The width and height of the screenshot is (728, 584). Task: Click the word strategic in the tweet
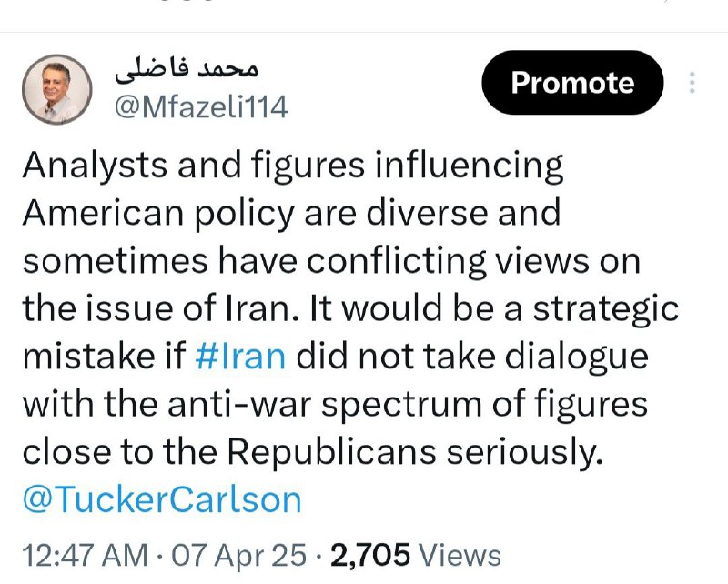click(605, 308)
